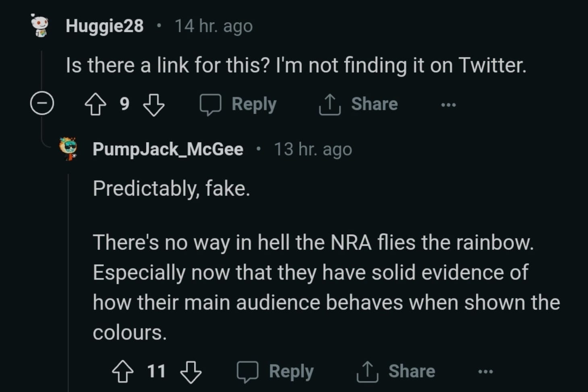588x392 pixels.
Task: Upvote PumpJack_McGee's comment
Action: [x=123, y=371]
